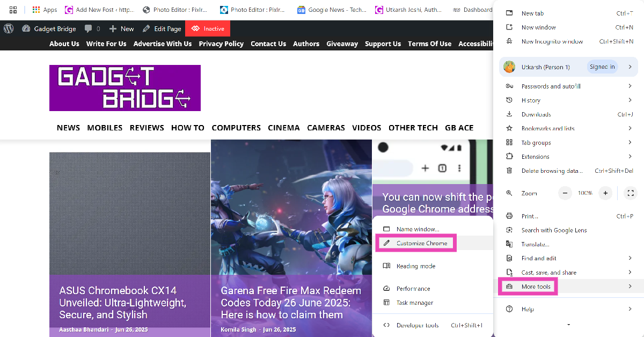
Task: Open the Support Us link
Action: [383, 44]
